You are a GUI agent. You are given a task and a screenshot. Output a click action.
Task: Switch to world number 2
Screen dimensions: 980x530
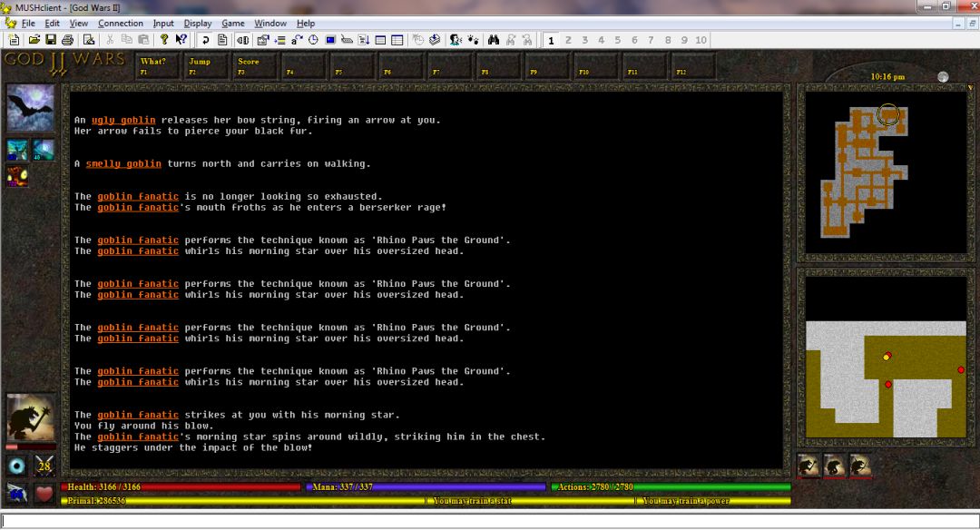pyautogui.click(x=568, y=40)
